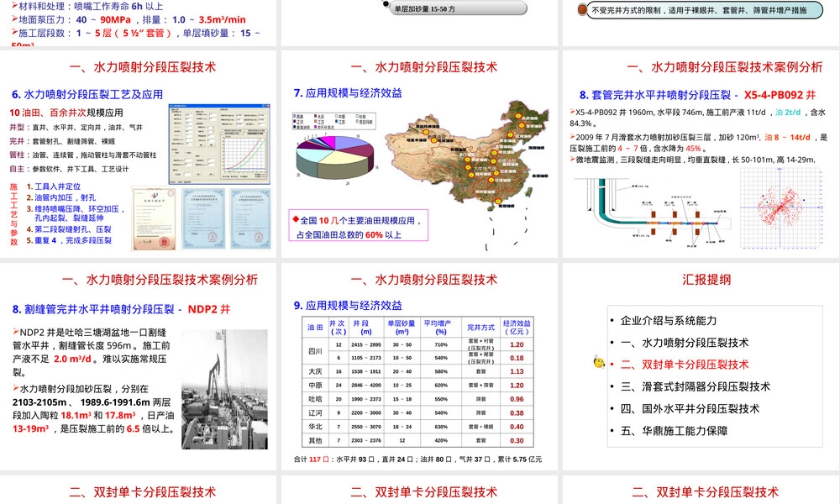This screenshot has width=840, height=504.
Task: Click the 3D pie chart in slide 7
Action: coord(335,156)
